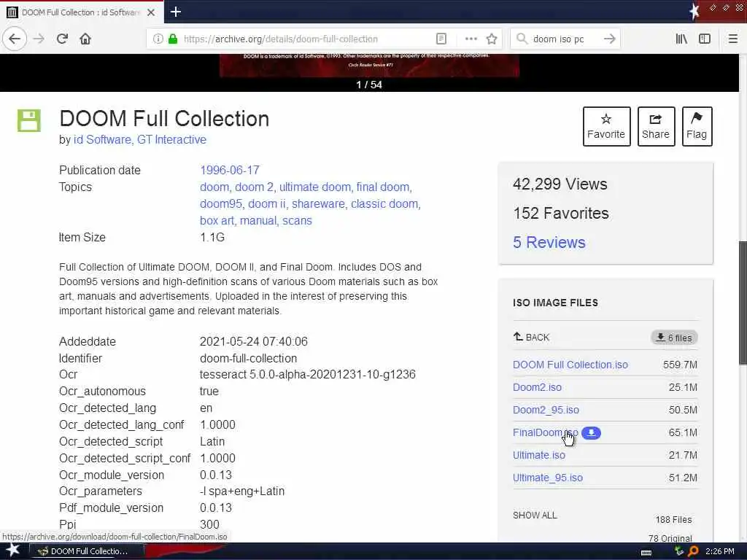
Task: Click the Share button
Action: pyautogui.click(x=656, y=127)
